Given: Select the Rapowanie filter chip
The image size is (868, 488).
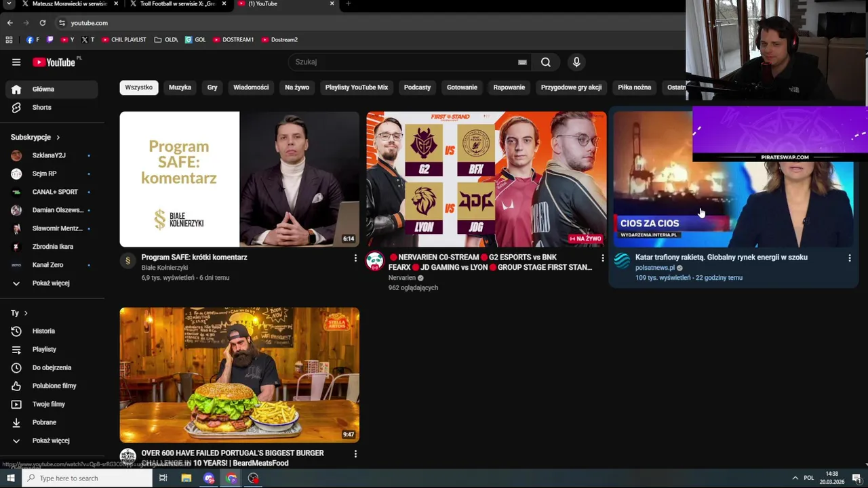Looking at the screenshot, I should tap(509, 87).
